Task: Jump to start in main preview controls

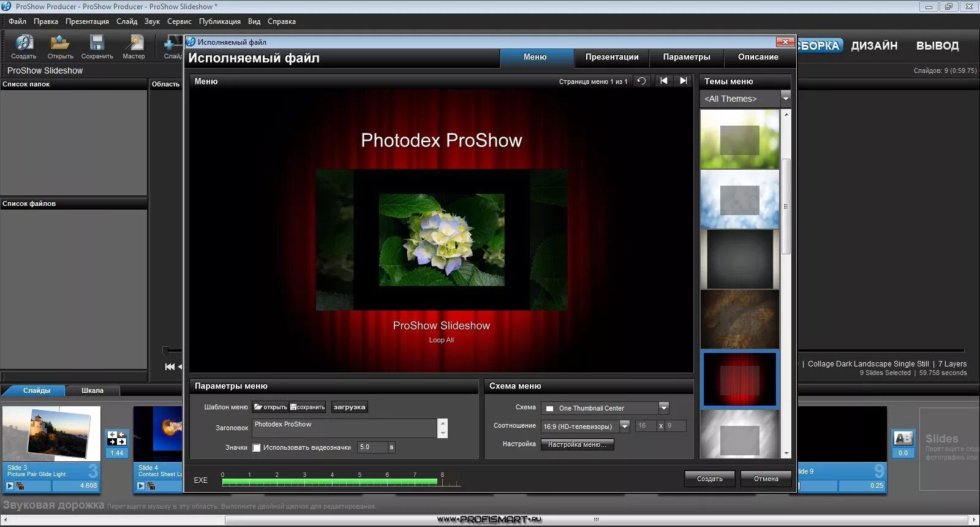Action: click(170, 366)
